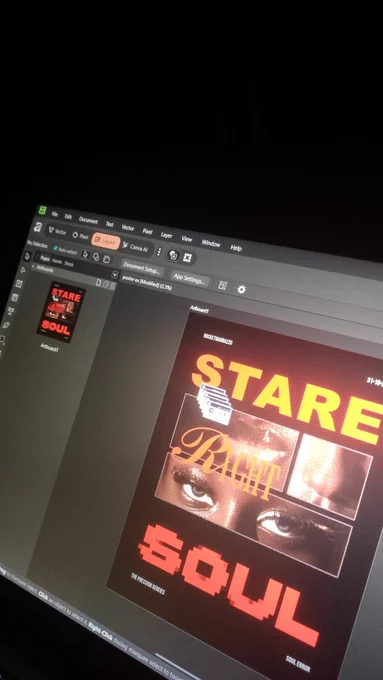Select the Node tool arrow icon
Screen dimensions: 383x680
[23, 270]
